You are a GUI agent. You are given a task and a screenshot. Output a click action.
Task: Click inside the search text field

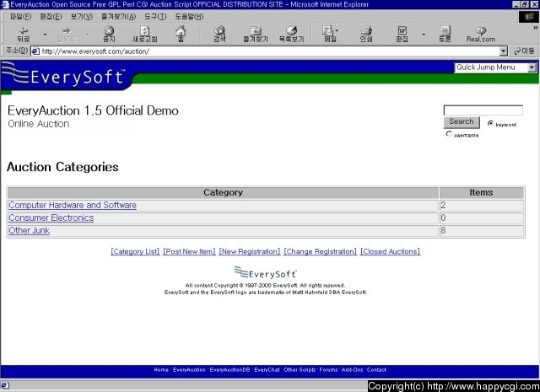483,110
